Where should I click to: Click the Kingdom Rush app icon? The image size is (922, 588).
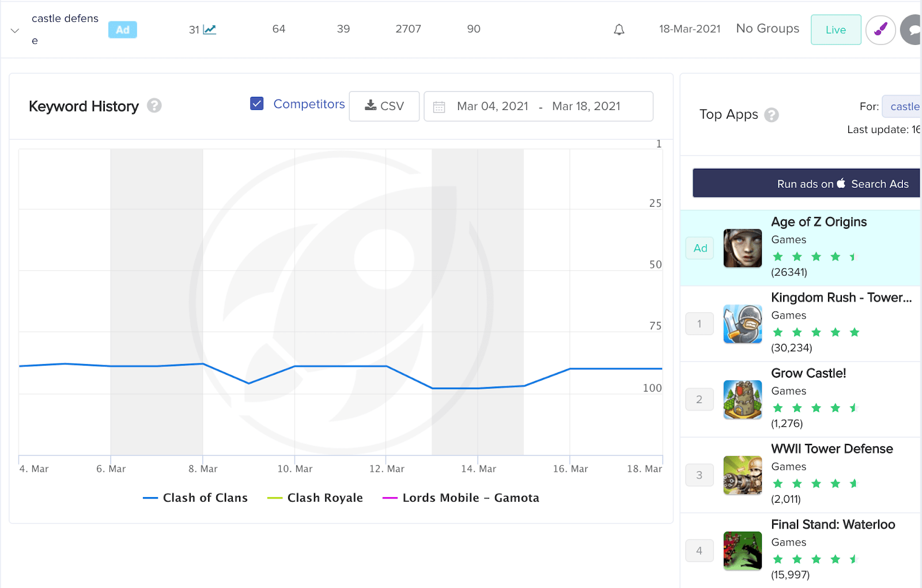coord(743,324)
